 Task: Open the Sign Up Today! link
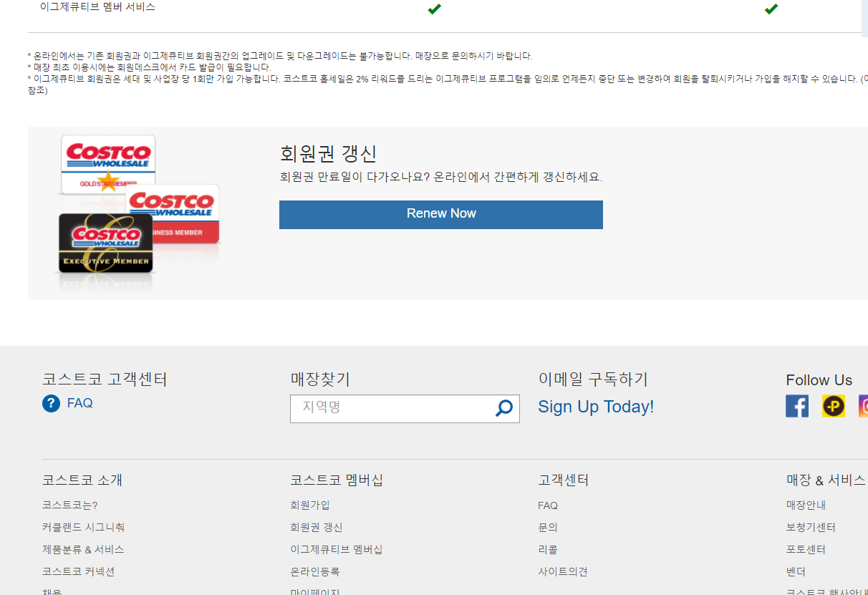[x=596, y=407]
